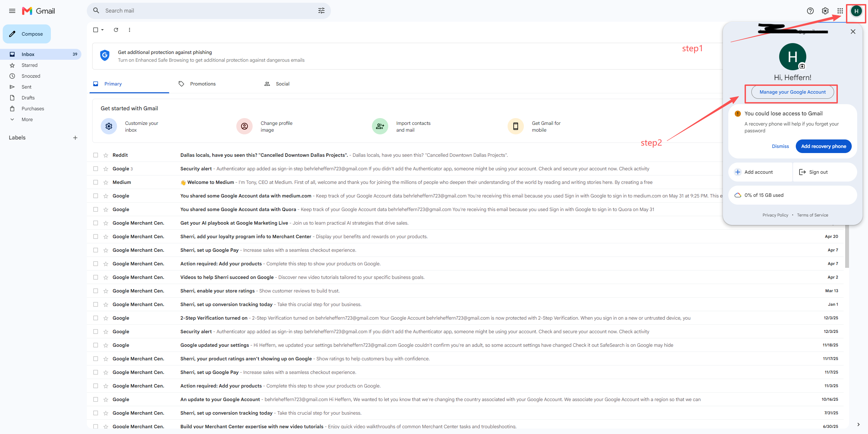Open the Support help icon
The image size is (868, 434).
[810, 11]
